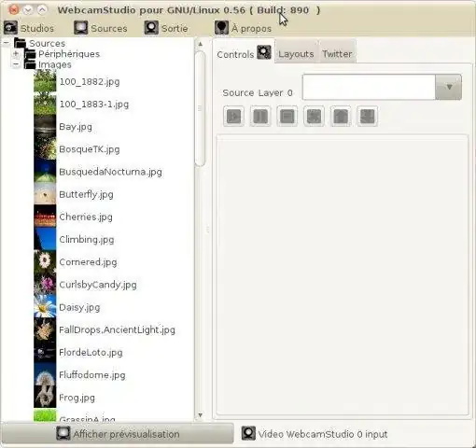Select the Périphériques folder label

click(69, 54)
